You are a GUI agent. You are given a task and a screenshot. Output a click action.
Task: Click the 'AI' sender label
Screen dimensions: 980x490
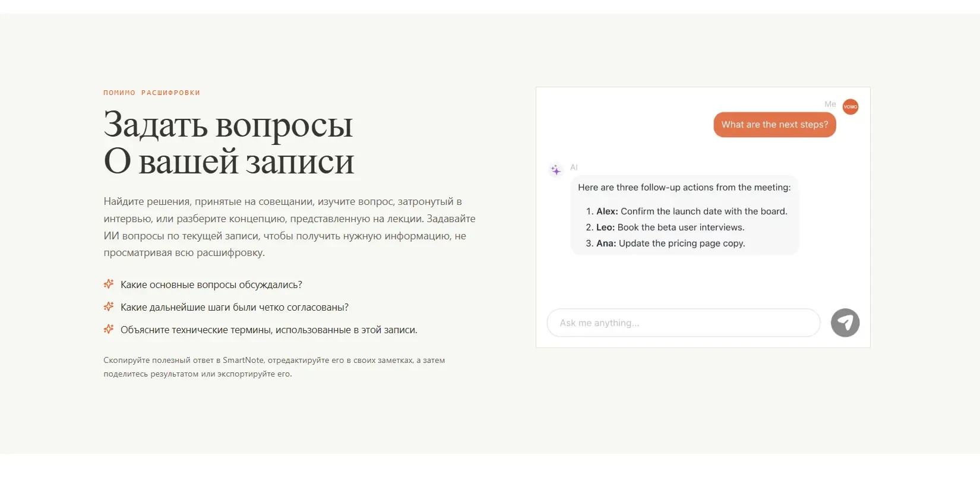(574, 167)
